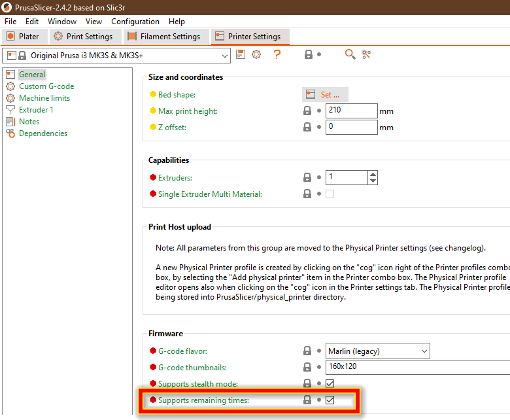
Task: Click the Z offset label
Action: [172, 127]
